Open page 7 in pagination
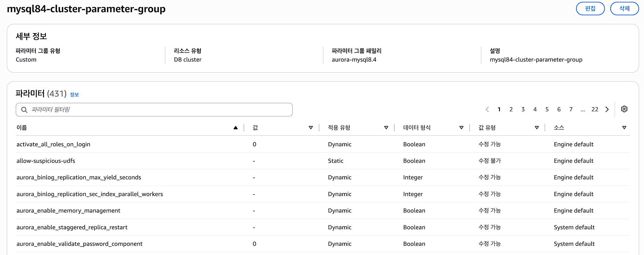 (x=571, y=109)
